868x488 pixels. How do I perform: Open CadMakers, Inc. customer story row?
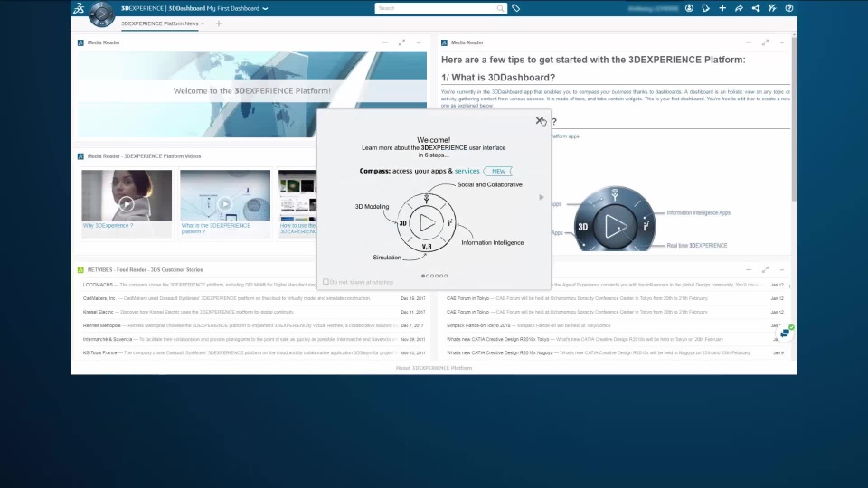[x=254, y=298]
